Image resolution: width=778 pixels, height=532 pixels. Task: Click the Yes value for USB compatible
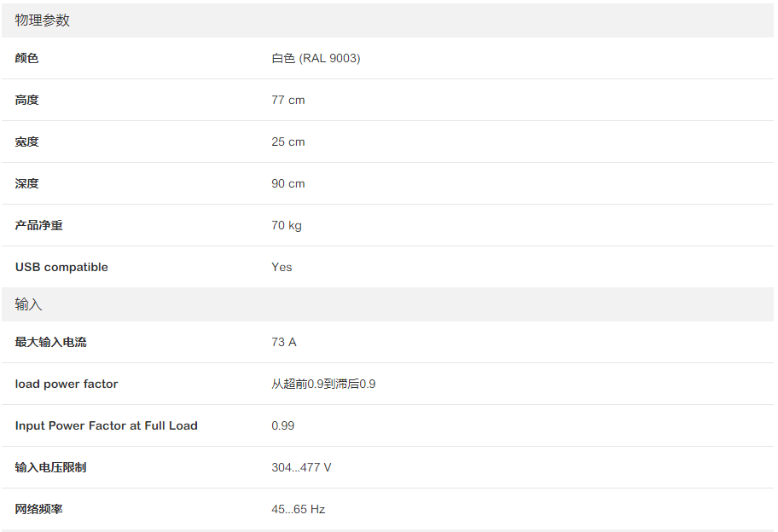click(282, 267)
